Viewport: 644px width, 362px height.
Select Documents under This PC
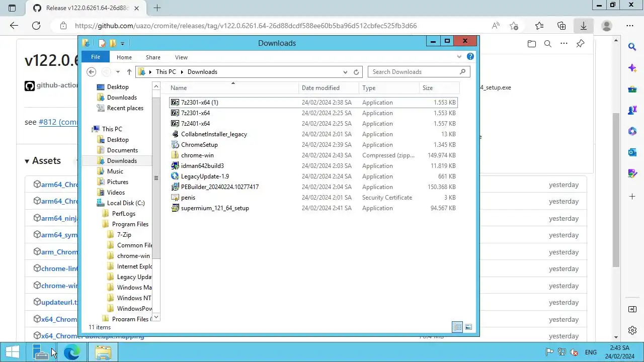122,150
